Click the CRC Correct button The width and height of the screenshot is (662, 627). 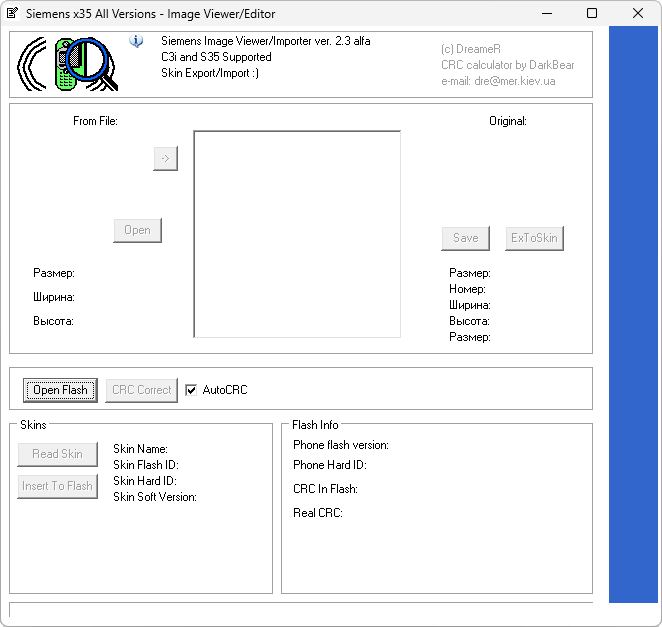[141, 390]
